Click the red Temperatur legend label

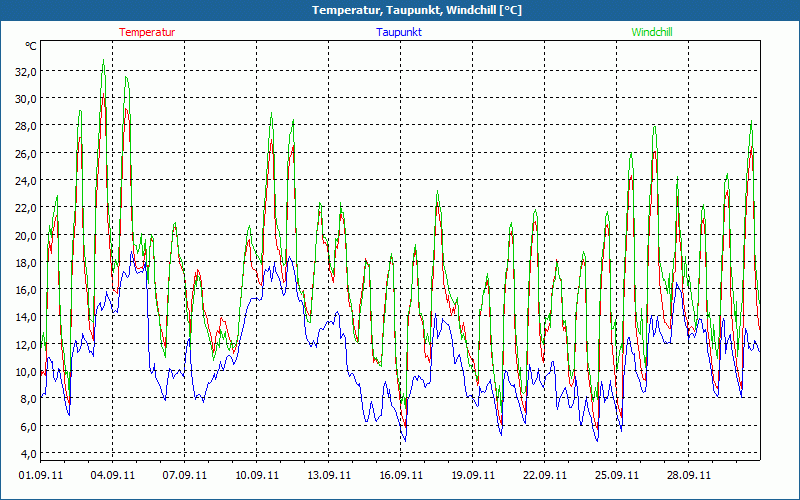click(x=147, y=32)
